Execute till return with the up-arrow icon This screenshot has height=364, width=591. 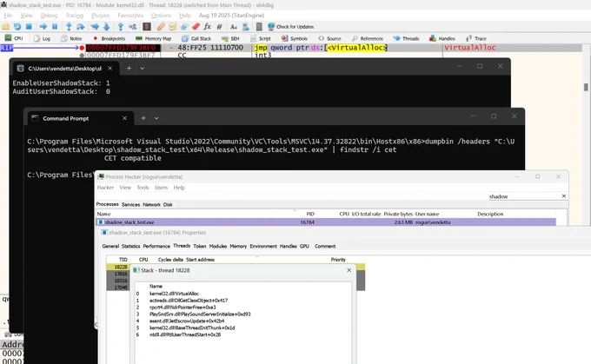tap(121, 27)
